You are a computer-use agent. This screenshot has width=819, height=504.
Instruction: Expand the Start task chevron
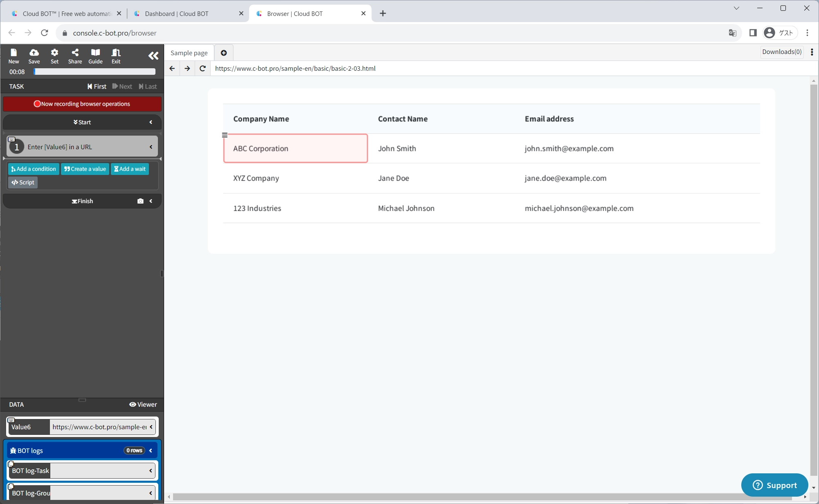click(151, 122)
